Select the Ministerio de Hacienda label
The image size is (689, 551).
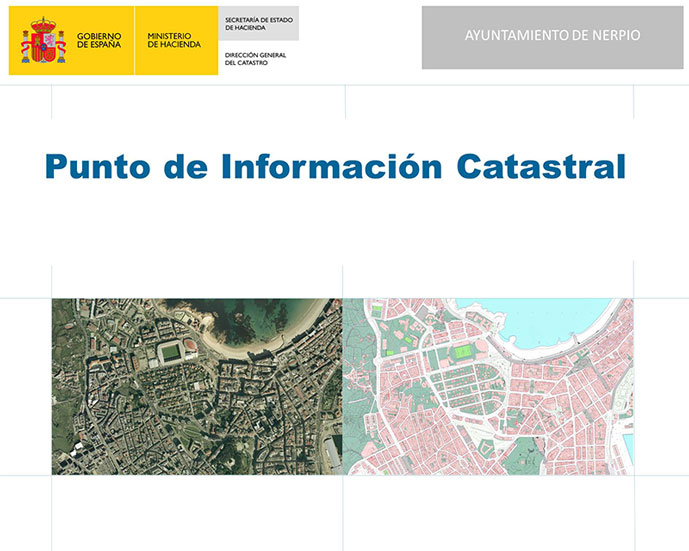tap(173, 40)
